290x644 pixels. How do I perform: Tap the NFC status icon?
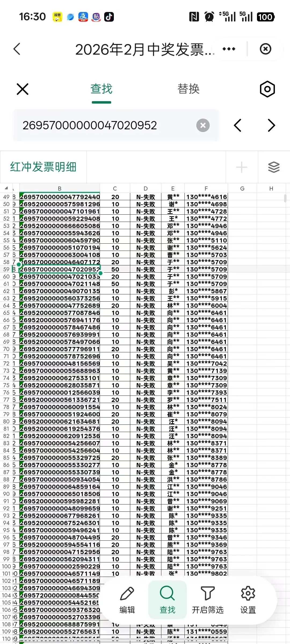coord(194,17)
